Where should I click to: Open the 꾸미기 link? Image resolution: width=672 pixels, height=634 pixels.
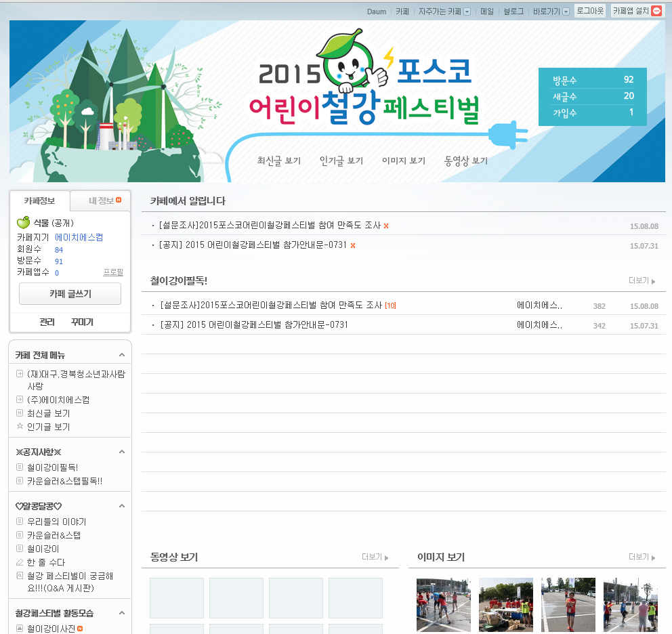click(82, 322)
